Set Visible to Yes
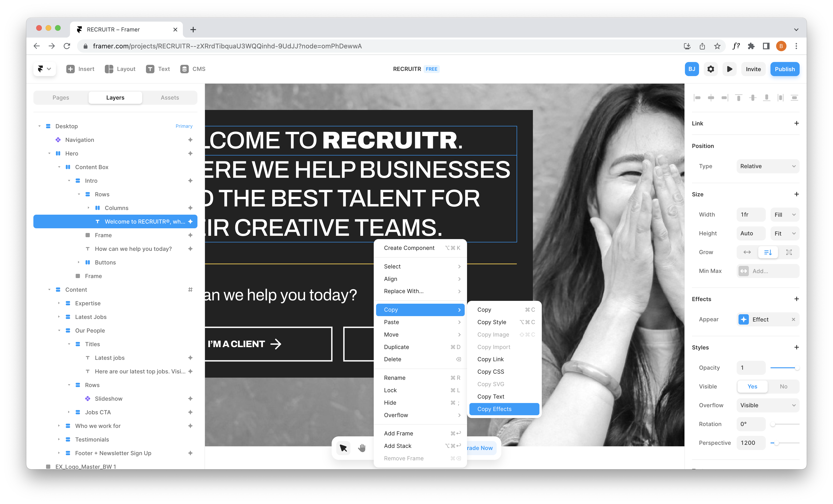Image resolution: width=833 pixels, height=504 pixels. (752, 386)
